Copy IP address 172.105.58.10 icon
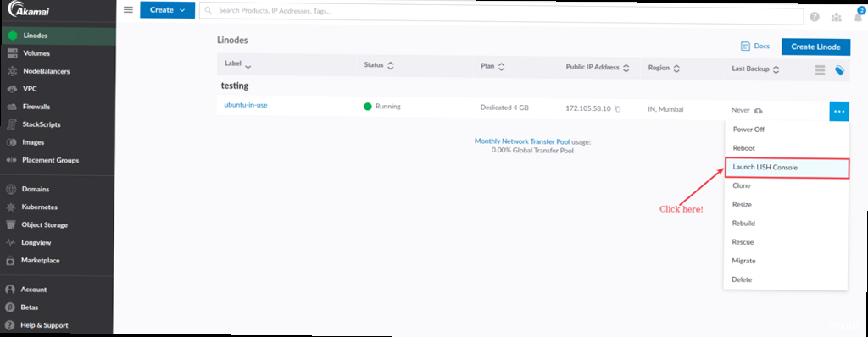Viewport: 868px width, 337px height. 618,109
